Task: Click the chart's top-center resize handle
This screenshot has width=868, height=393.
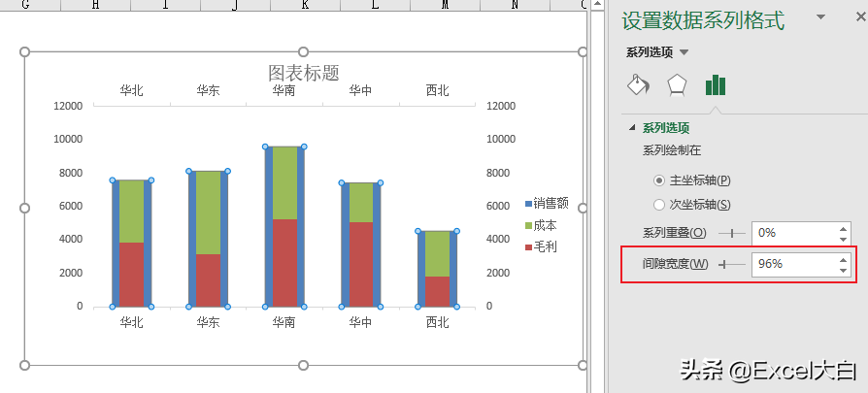Action: [x=303, y=52]
